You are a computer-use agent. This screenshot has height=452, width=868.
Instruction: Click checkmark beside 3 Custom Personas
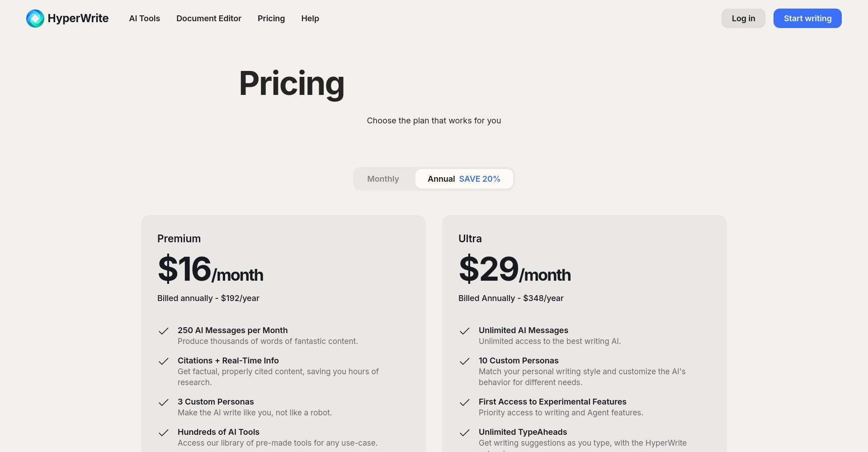[164, 402]
